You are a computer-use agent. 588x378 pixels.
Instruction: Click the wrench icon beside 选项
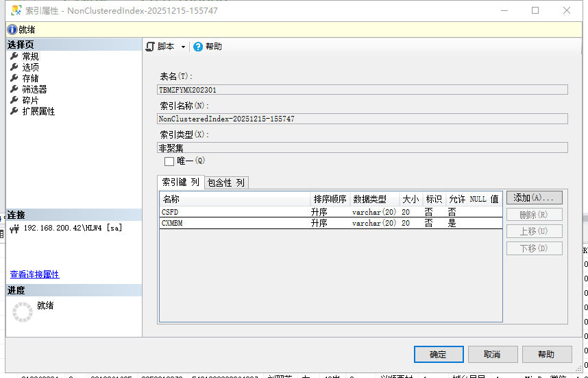(x=14, y=67)
